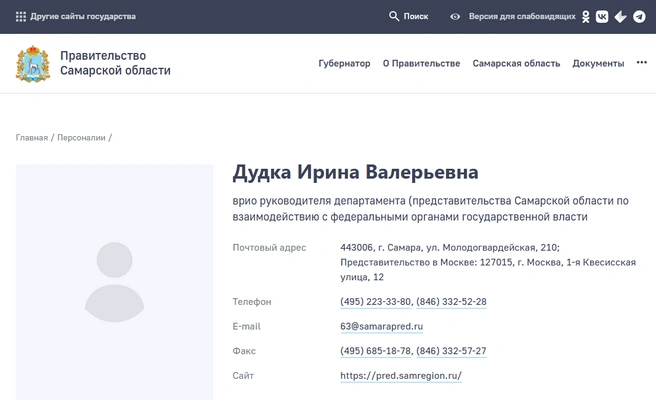
Task: Open the О Правительстве menu item
Action: click(421, 64)
